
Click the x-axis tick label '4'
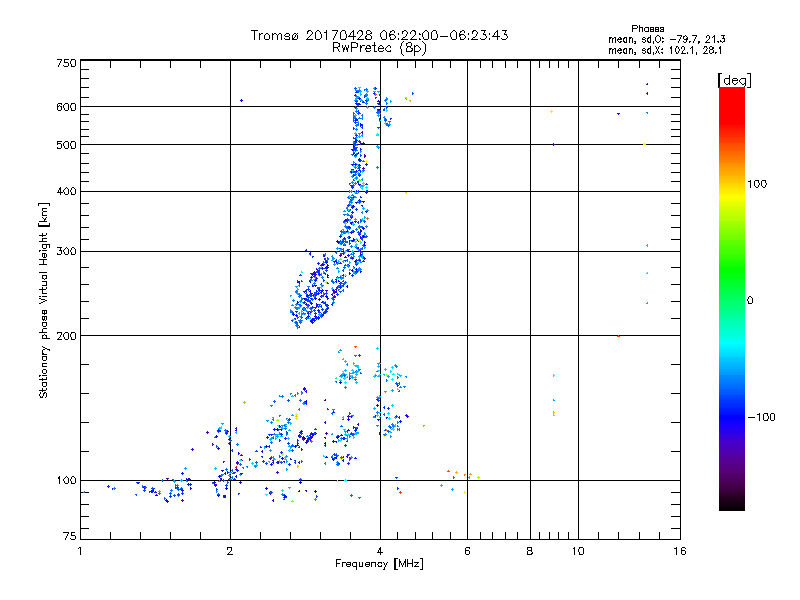(380, 551)
